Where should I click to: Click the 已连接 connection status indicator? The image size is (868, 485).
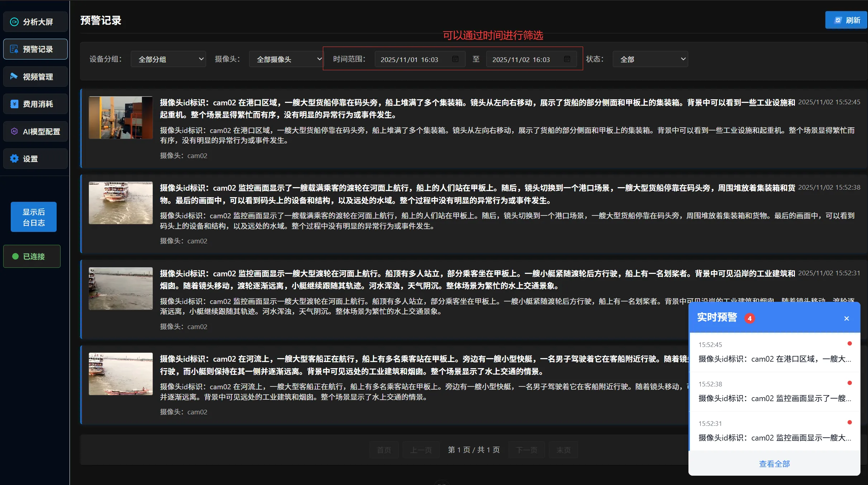coord(32,256)
